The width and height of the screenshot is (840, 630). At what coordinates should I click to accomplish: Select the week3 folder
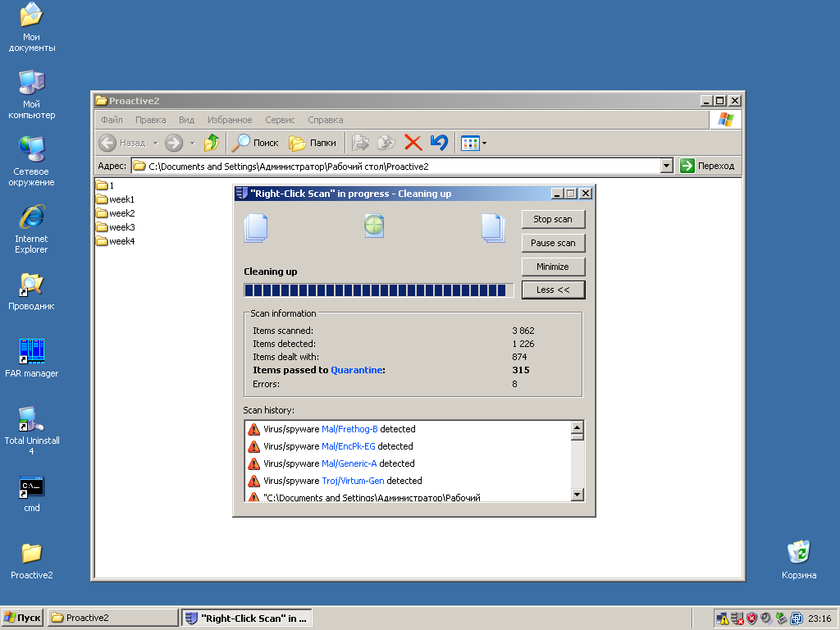tap(121, 227)
